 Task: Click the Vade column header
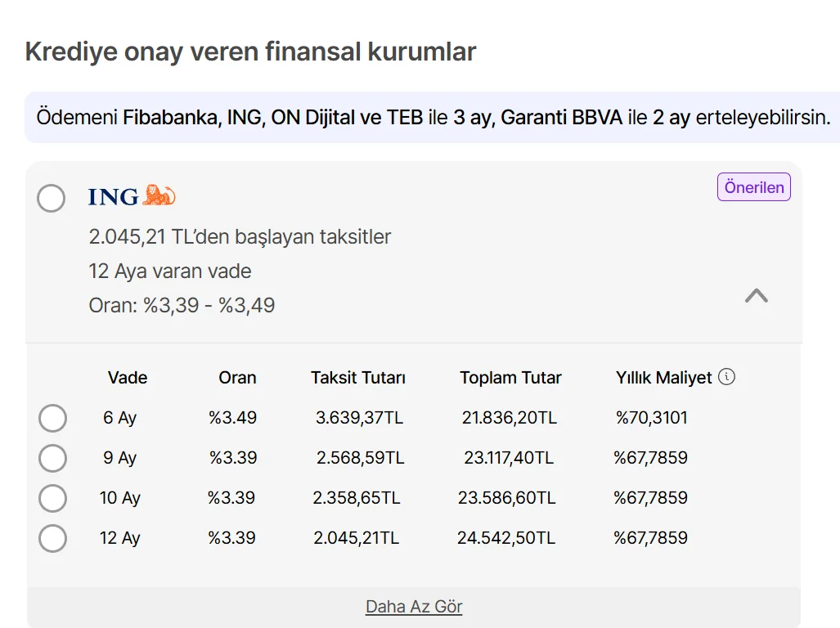point(128,378)
